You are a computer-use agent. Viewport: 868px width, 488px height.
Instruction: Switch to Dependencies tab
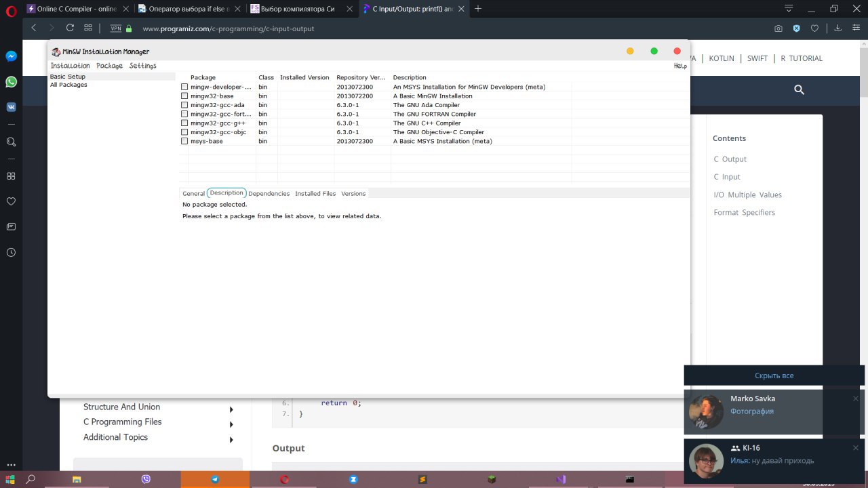coord(269,194)
